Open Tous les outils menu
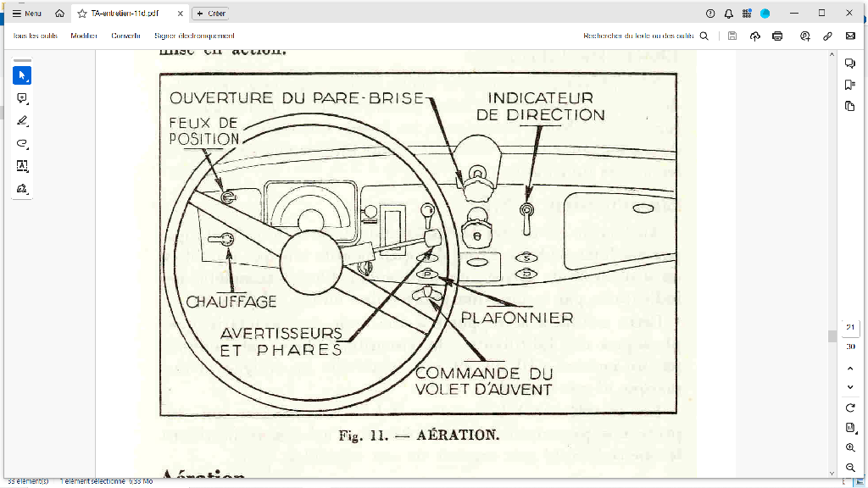This screenshot has height=488, width=868. pyautogui.click(x=36, y=36)
